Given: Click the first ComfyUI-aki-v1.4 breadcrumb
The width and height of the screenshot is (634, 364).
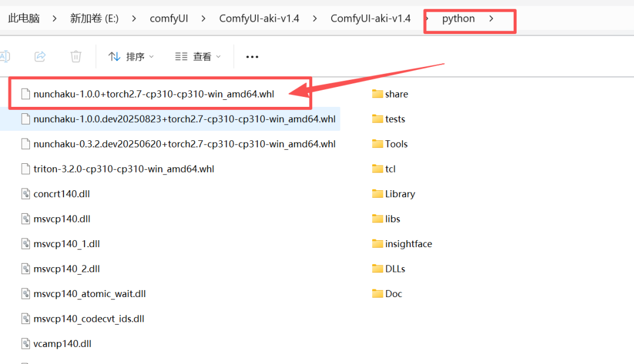Looking at the screenshot, I should point(259,19).
